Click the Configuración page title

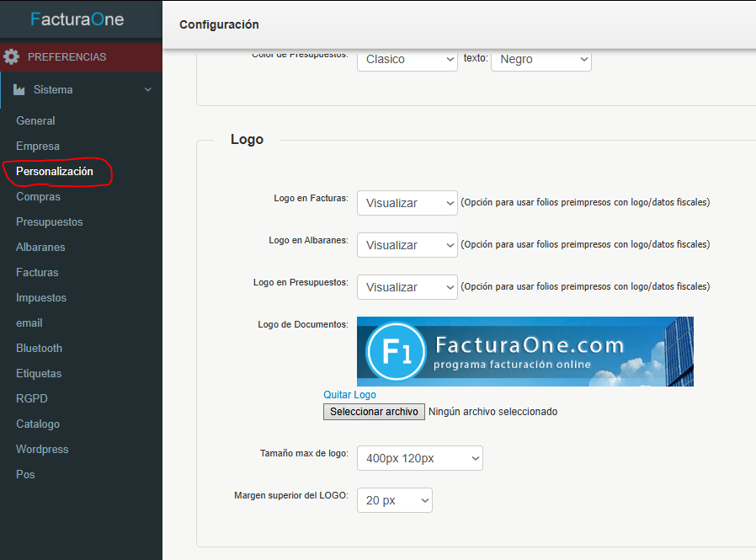[219, 24]
